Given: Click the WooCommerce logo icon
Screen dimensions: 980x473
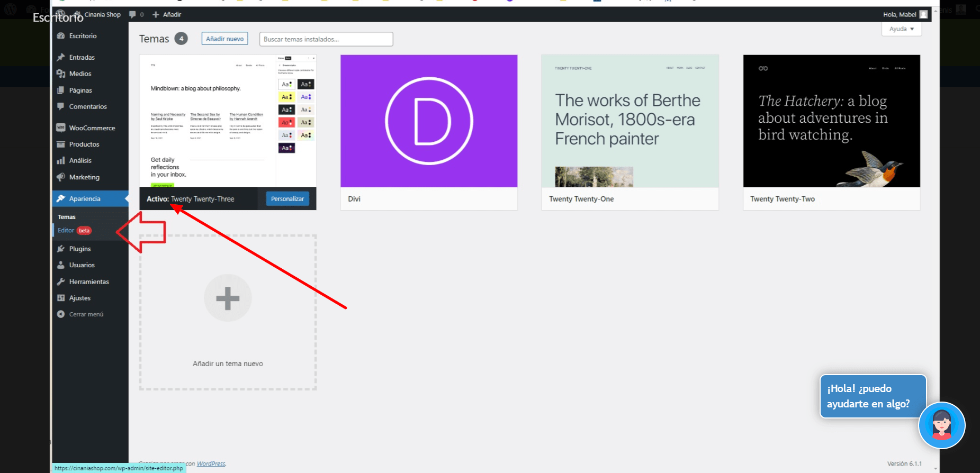Looking at the screenshot, I should pyautogui.click(x=61, y=128).
